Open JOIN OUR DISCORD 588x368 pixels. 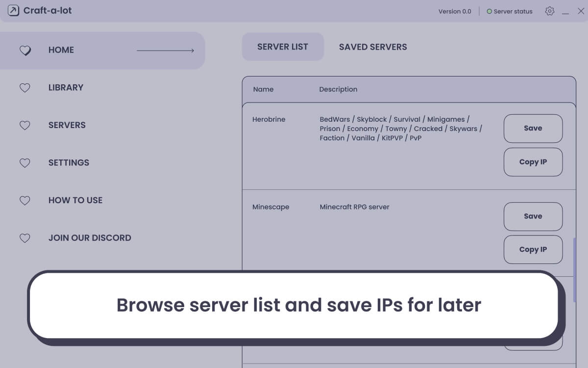coord(90,238)
